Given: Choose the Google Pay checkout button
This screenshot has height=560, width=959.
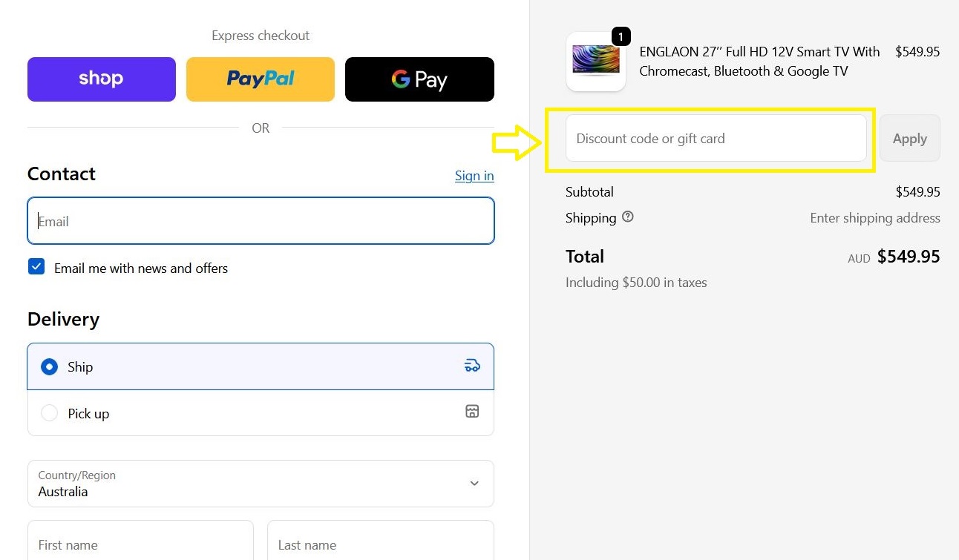Looking at the screenshot, I should point(419,79).
